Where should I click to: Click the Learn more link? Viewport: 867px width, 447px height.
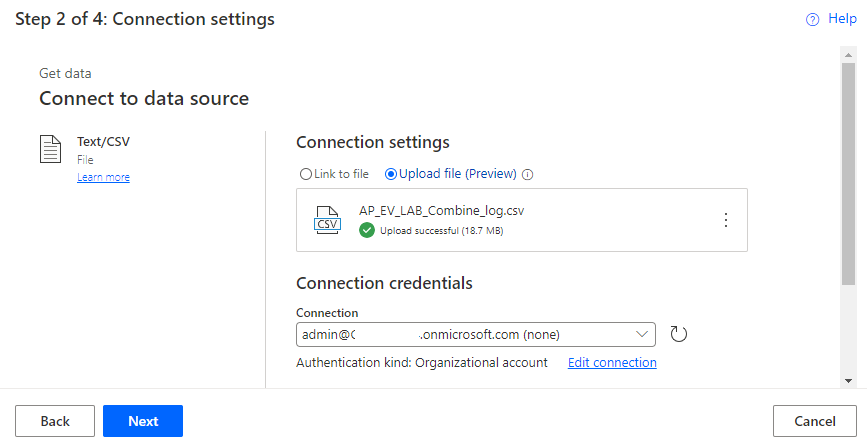[x=103, y=177]
